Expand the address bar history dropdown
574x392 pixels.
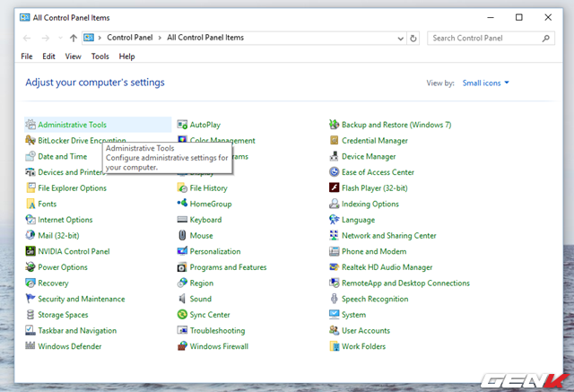coord(401,38)
